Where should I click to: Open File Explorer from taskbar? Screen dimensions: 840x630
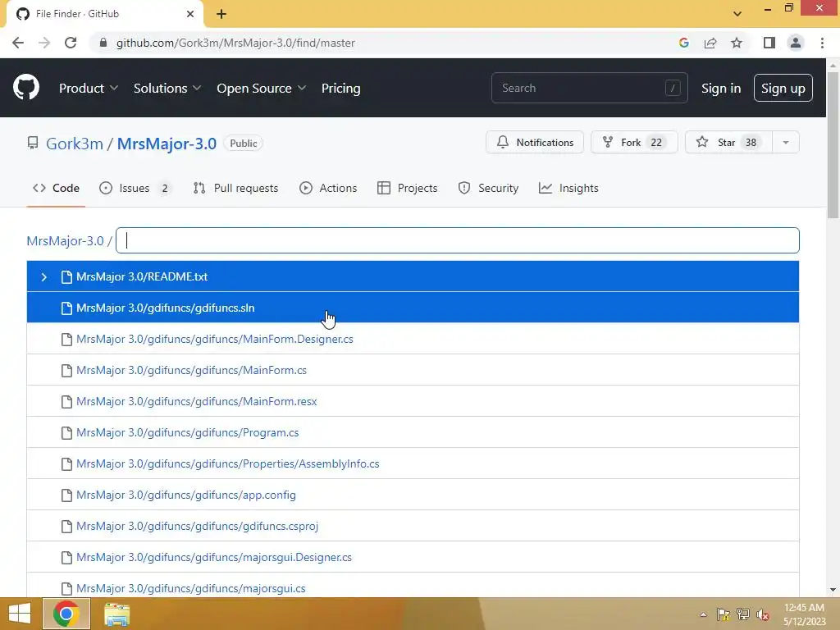tap(116, 614)
